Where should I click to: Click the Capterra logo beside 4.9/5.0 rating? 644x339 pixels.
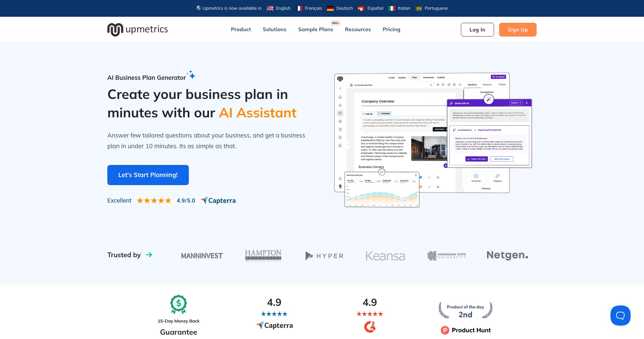[218, 201]
